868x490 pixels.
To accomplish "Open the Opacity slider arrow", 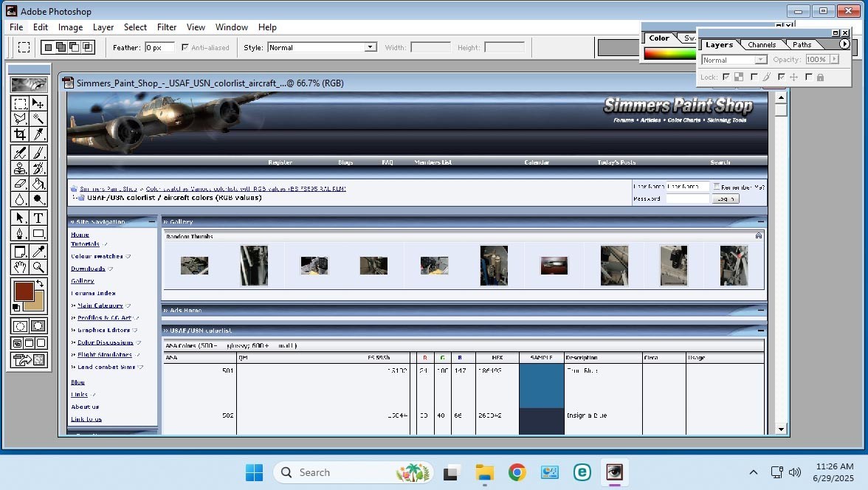I will (834, 59).
